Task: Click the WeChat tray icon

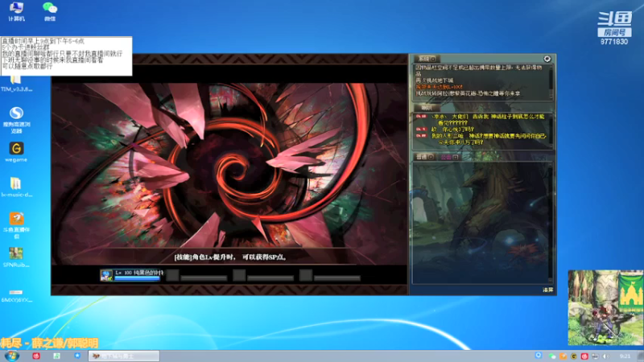Action: coord(552,356)
